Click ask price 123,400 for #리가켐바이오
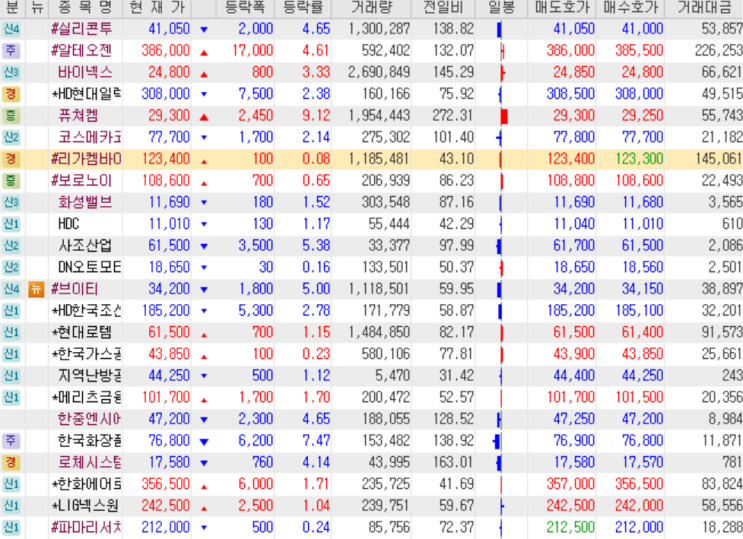The image size is (743, 539). coord(571,159)
